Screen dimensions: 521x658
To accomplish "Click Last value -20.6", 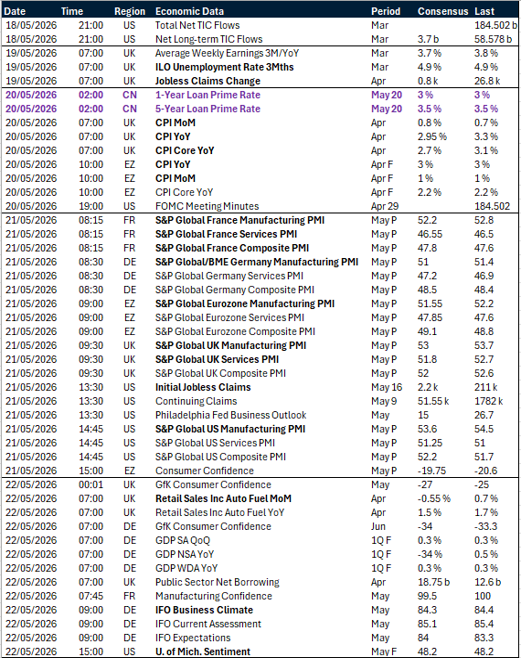I will [486, 470].
